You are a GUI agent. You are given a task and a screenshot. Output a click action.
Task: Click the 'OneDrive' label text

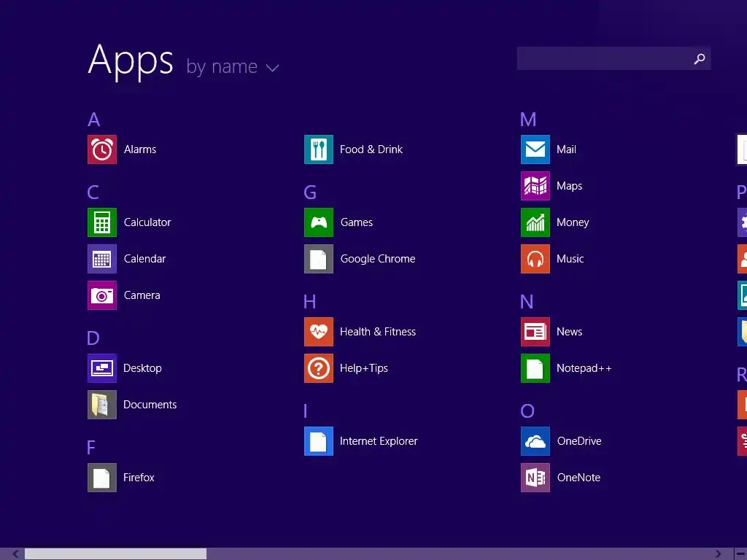tap(579, 441)
